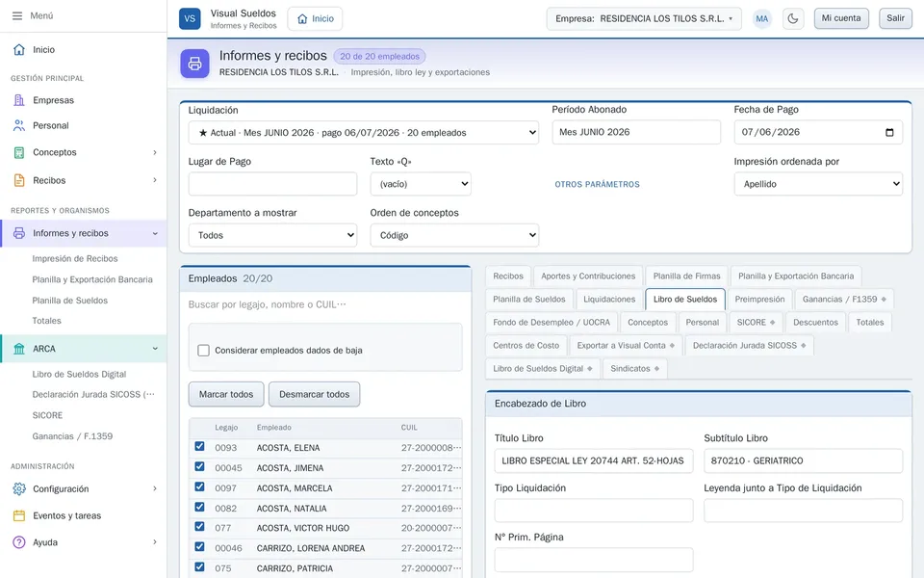This screenshot has height=578, width=924.
Task: Click the Eventos y tareas calendar icon
Action: coord(19,515)
